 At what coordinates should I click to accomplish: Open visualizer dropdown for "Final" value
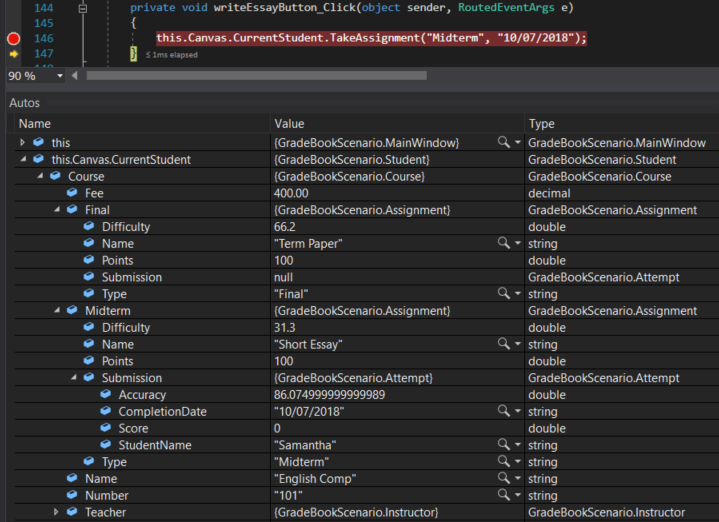518,294
